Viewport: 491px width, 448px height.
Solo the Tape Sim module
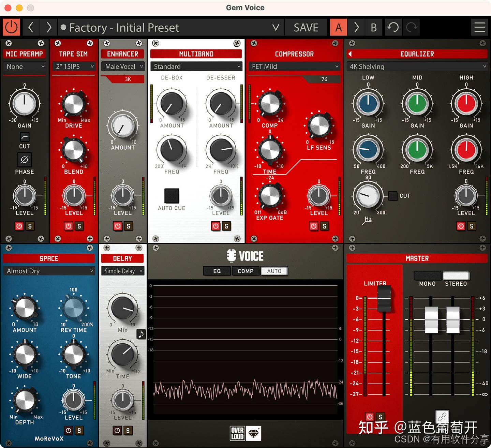[x=79, y=226]
